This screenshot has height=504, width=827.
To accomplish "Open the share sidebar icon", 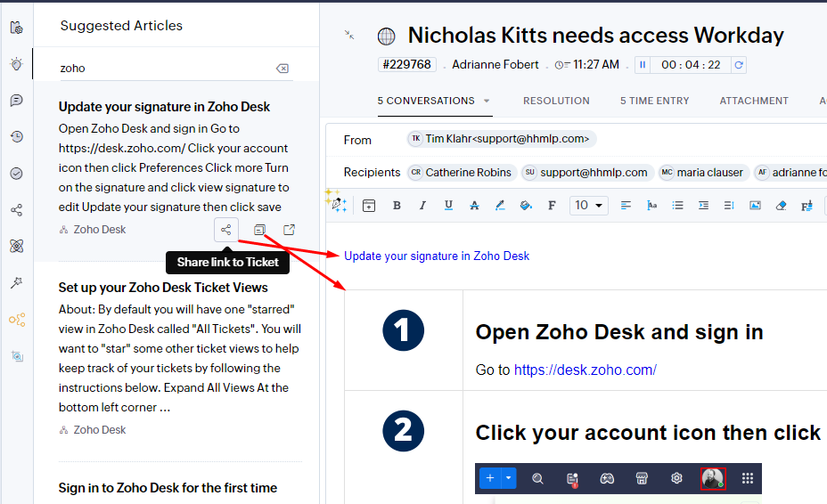I will (16, 210).
